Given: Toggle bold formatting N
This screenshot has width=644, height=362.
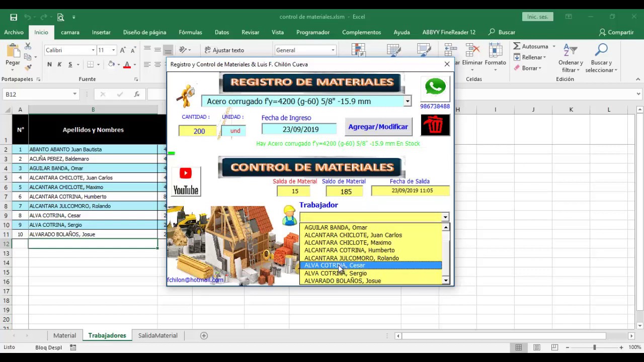Looking at the screenshot, I should pos(49,64).
